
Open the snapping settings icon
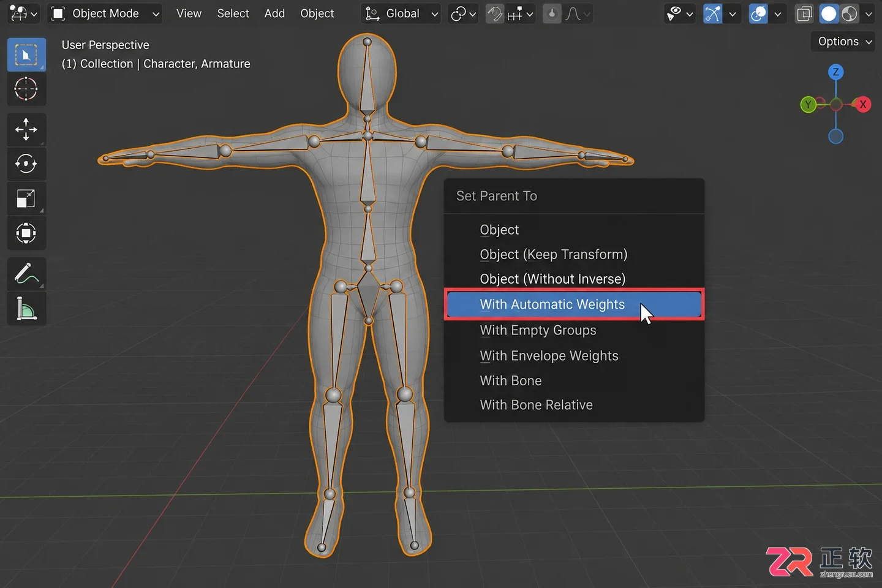tap(520, 13)
